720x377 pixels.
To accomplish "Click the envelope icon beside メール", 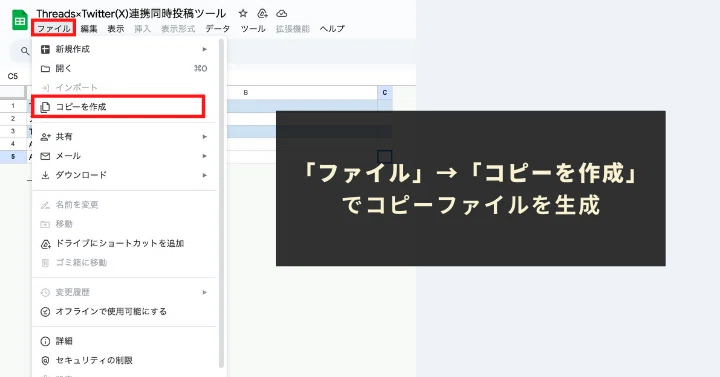I will pos(45,156).
